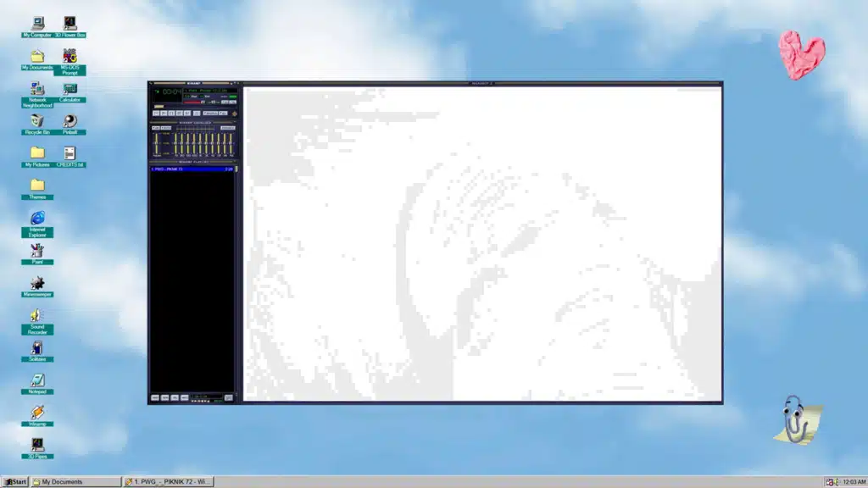
Task: Open the playlist Add menu button
Action: (x=155, y=397)
